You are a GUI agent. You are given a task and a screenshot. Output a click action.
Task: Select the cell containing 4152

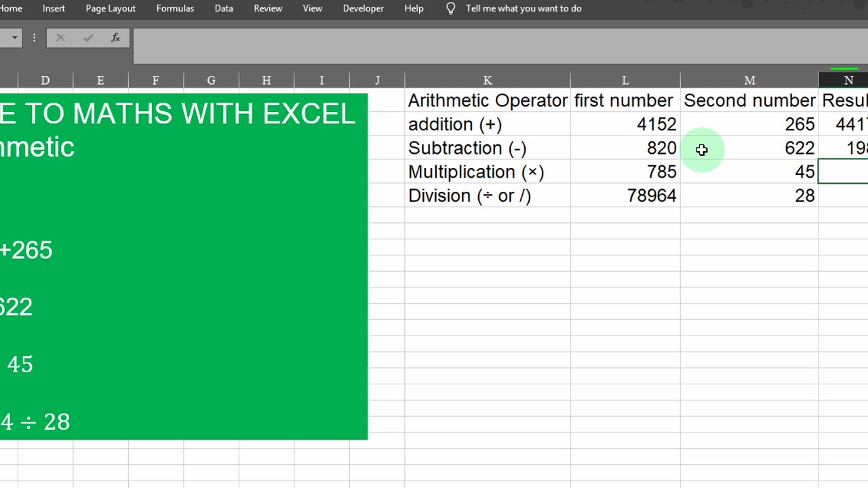tap(625, 124)
